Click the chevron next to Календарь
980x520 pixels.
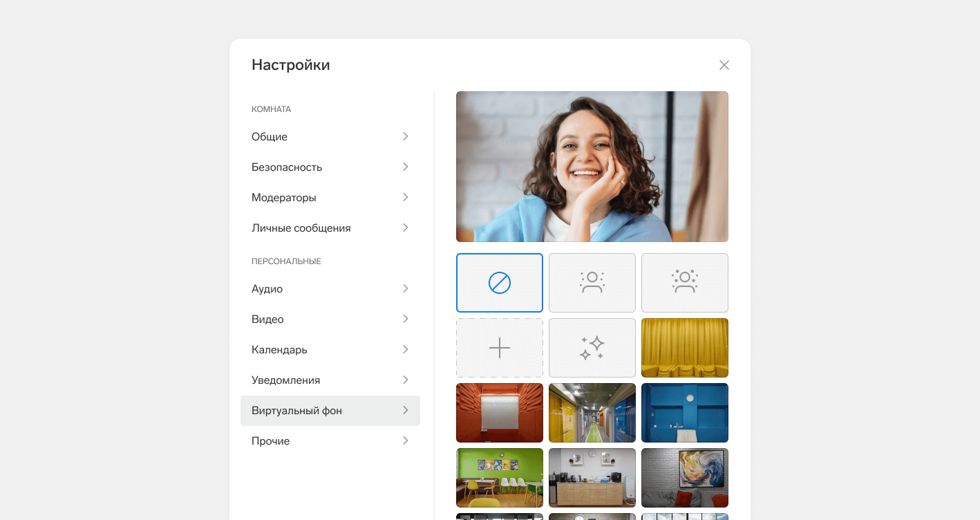coord(406,349)
